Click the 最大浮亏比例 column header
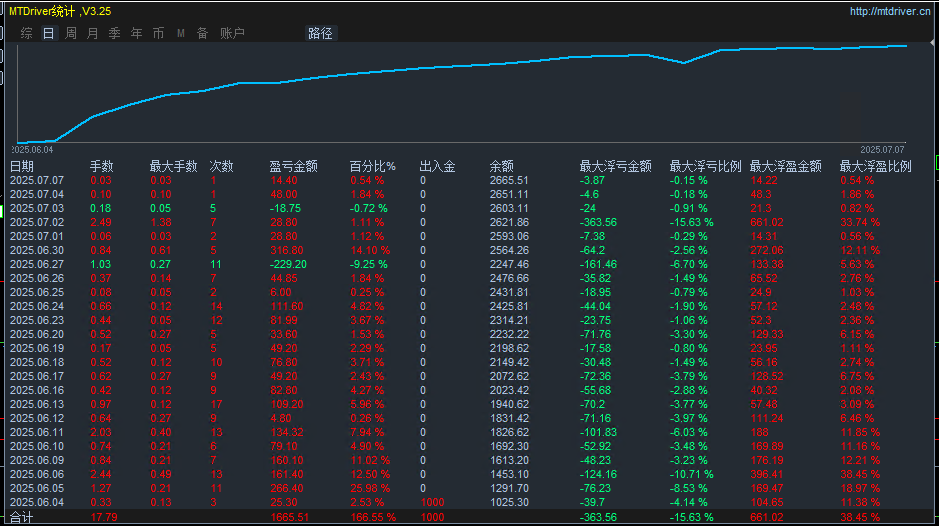The image size is (939, 526). (705, 166)
